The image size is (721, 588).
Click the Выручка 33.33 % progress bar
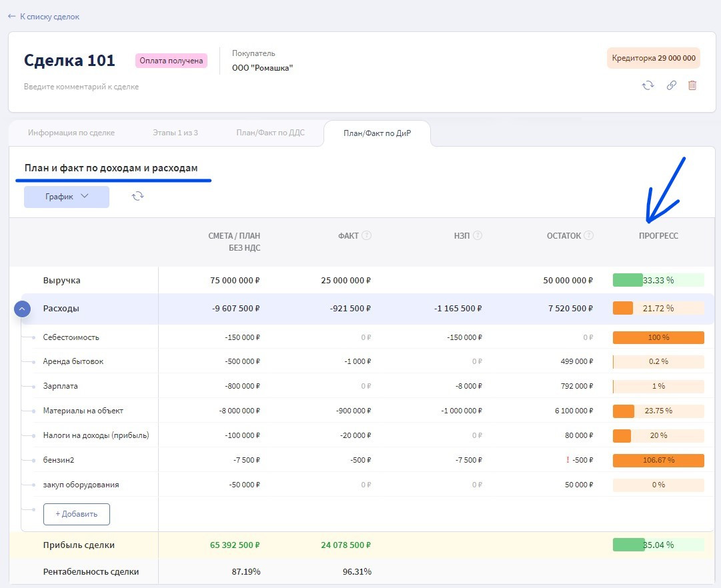point(658,280)
